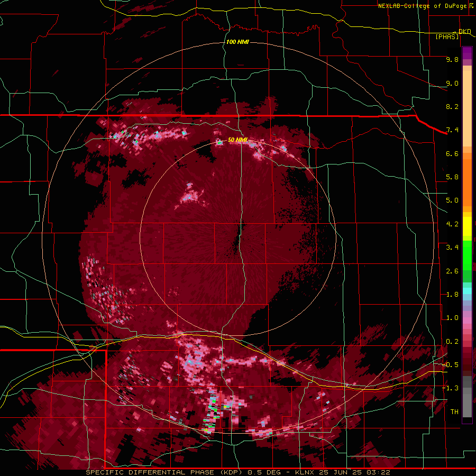Click the [PHAS] legend unit label
This screenshot has height=476, width=476.
point(447,36)
